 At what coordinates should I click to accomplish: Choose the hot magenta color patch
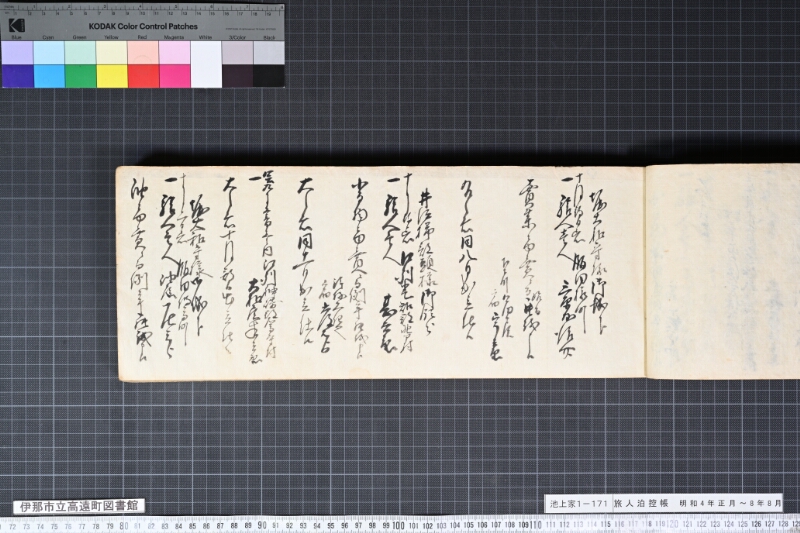[x=174, y=76]
